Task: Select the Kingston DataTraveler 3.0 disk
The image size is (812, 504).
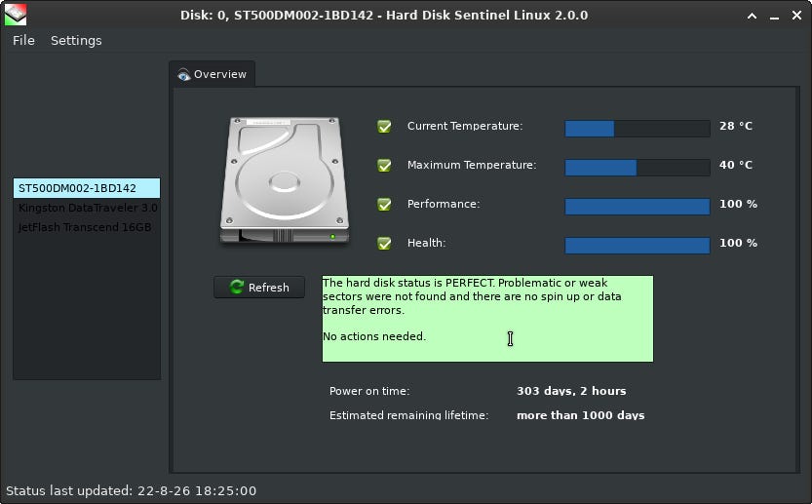Action: (87, 208)
